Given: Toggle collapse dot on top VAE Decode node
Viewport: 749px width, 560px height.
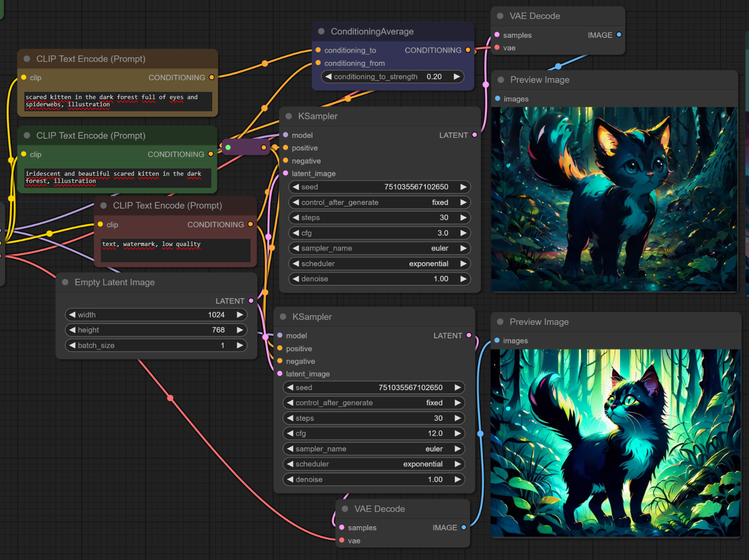Looking at the screenshot, I should [x=500, y=16].
